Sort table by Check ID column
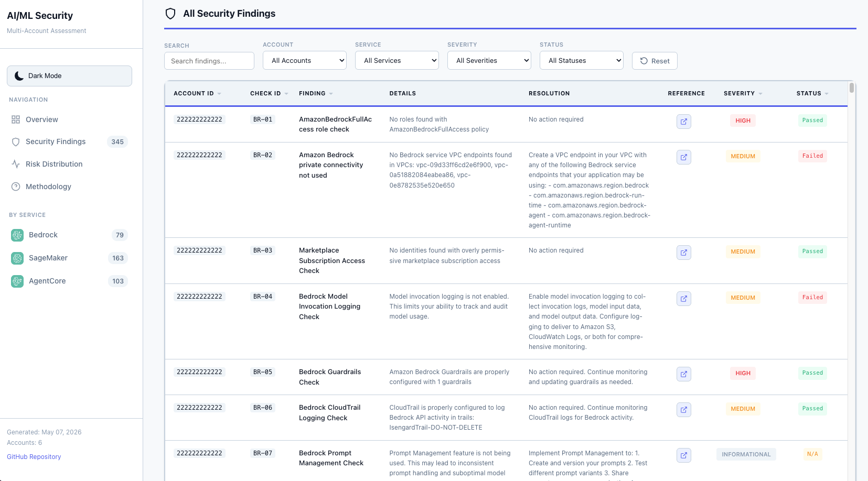This screenshot has width=868, height=481. coord(269,93)
